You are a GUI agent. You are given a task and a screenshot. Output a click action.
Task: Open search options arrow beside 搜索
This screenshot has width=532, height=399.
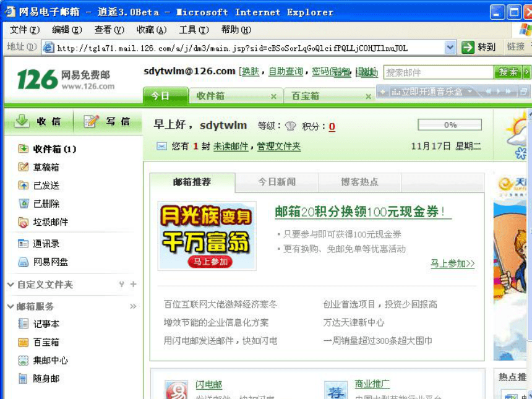pyautogui.click(x=526, y=72)
